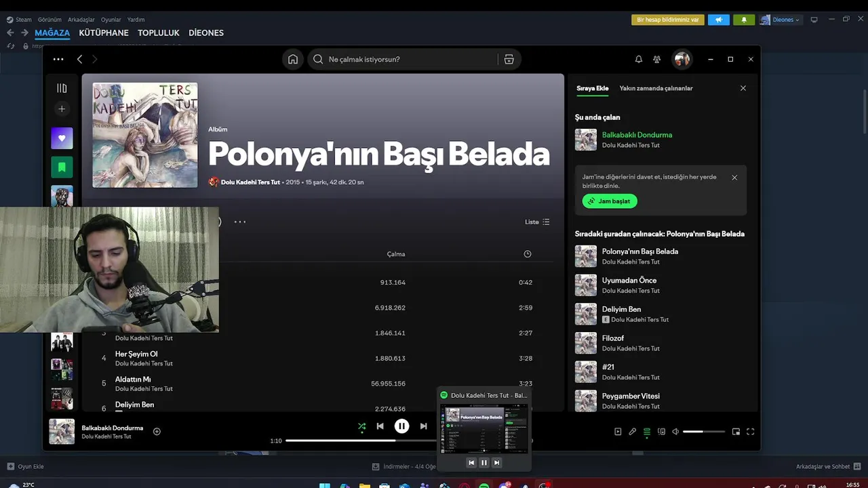Image resolution: width=868 pixels, height=488 pixels.
Task: Open the Spotify profile avatar menu
Action: pyautogui.click(x=682, y=60)
